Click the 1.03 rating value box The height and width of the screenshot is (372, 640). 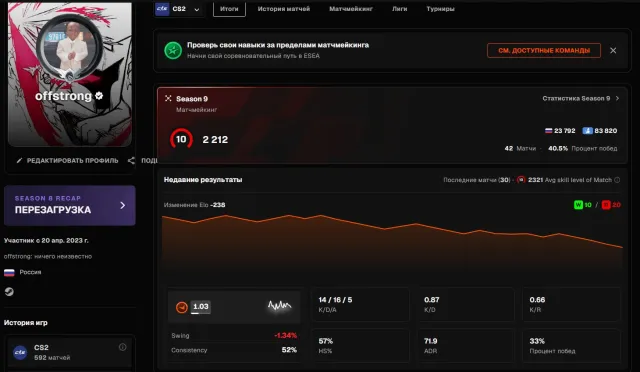pos(200,307)
